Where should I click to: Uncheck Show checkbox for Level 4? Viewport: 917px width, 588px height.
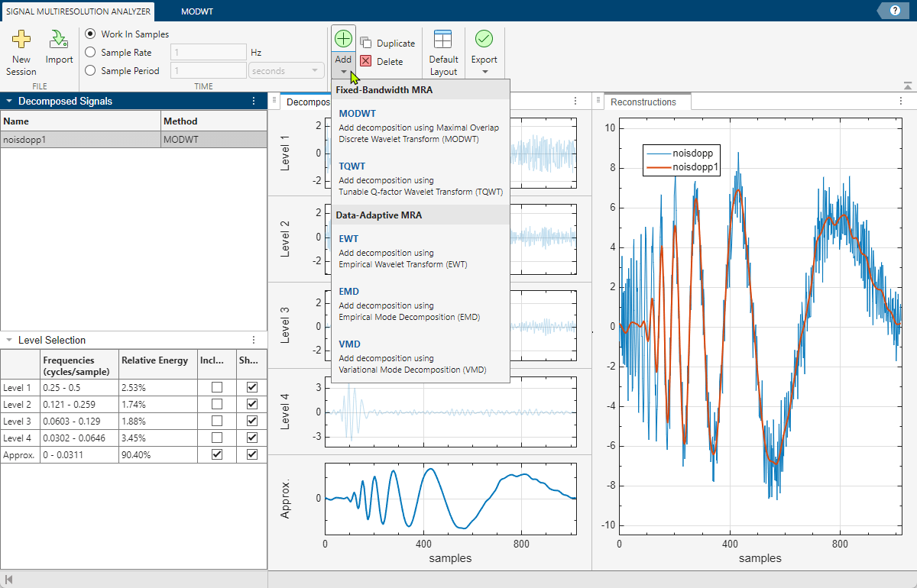pyautogui.click(x=252, y=438)
